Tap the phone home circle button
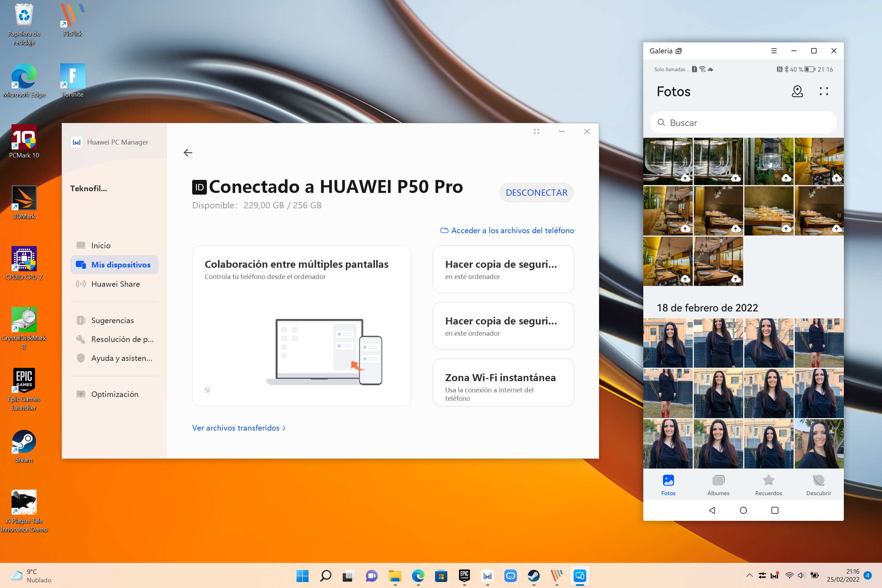Screen dimensions: 882x588 point(743,510)
